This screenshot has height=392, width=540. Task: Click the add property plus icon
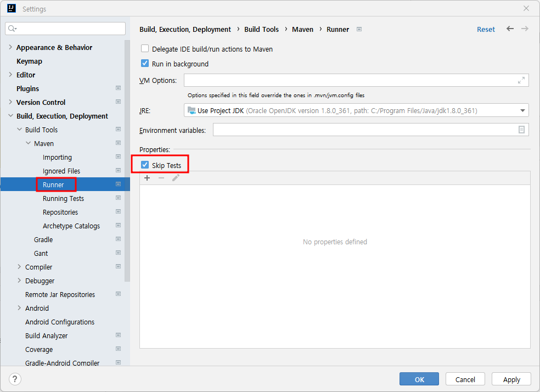[x=147, y=178]
